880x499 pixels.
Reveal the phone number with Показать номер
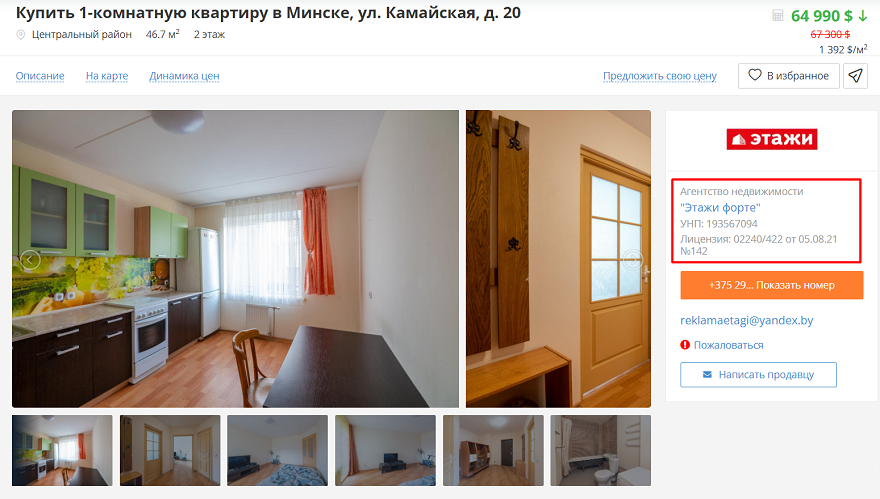pyautogui.click(x=772, y=285)
